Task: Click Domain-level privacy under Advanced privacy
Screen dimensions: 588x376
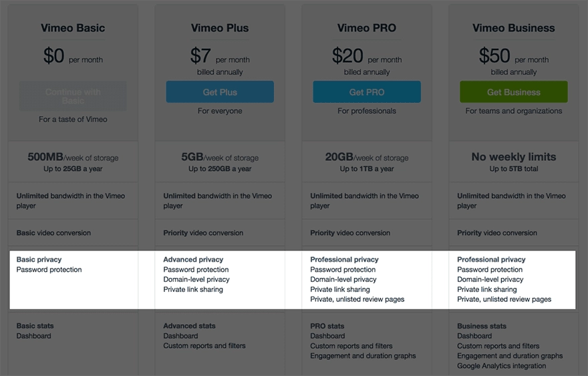Action: (x=196, y=279)
